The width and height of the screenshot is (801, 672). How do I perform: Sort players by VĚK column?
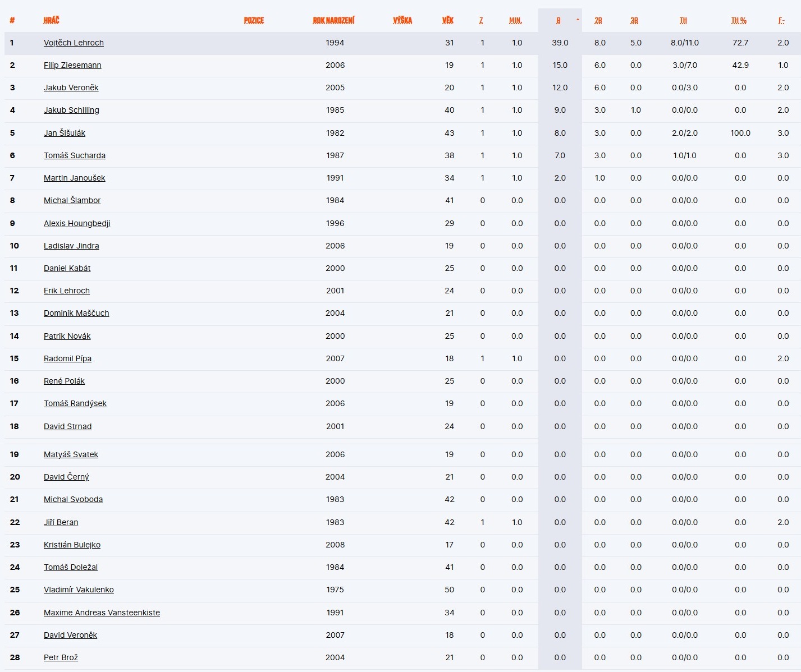pos(447,21)
